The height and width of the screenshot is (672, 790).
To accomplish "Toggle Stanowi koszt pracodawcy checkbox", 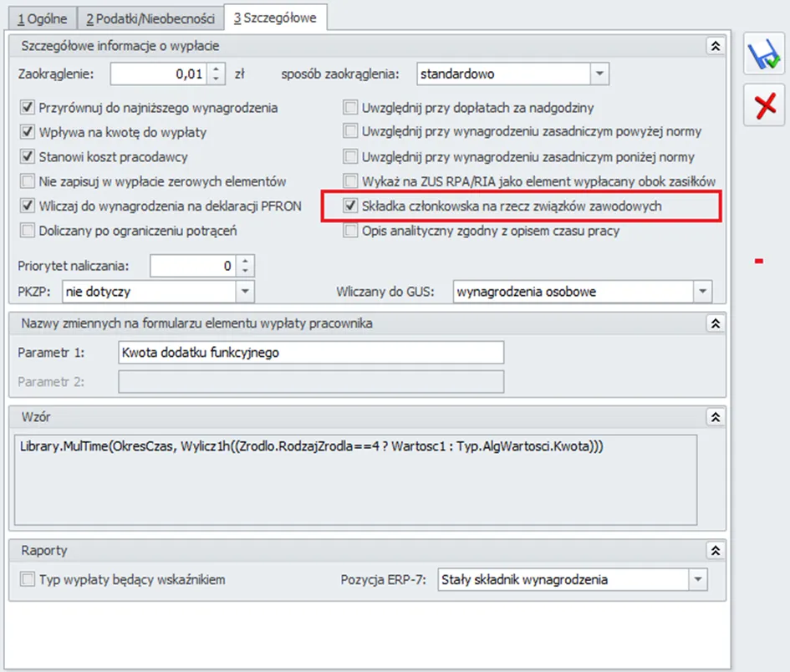I will coord(28,157).
